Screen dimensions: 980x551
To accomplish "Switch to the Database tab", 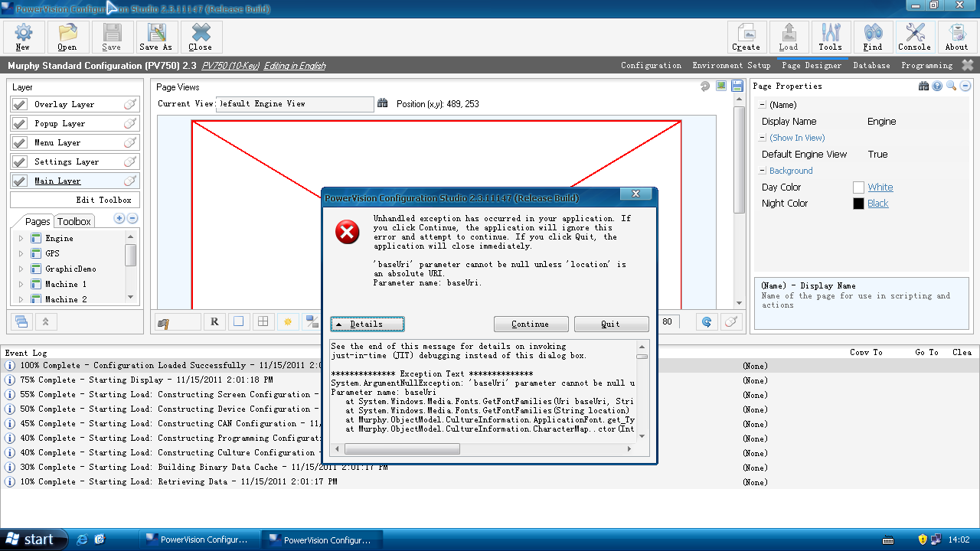I will [x=871, y=66].
